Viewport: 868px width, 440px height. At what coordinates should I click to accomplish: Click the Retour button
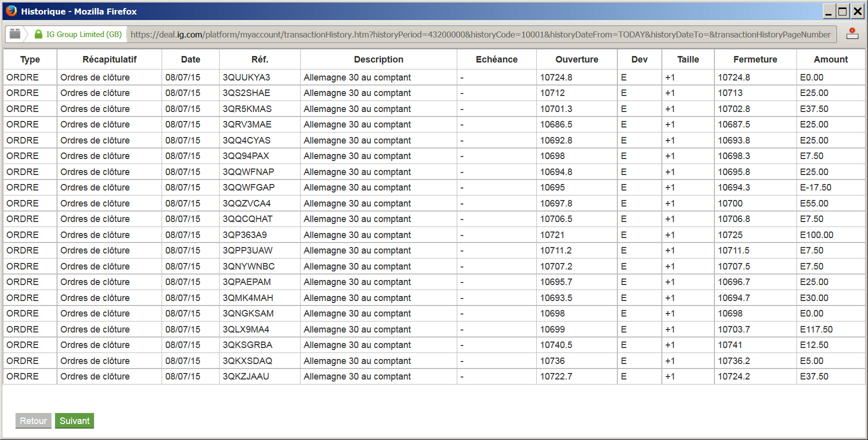tap(34, 420)
